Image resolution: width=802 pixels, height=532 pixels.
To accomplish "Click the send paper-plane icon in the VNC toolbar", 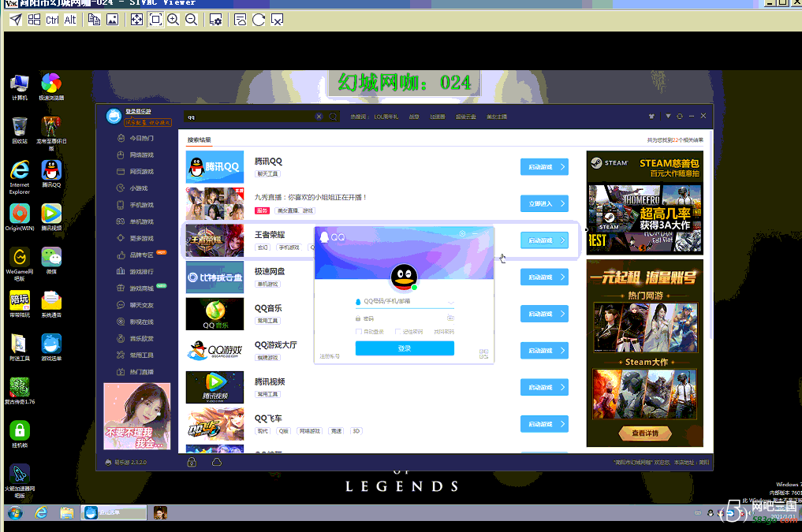I will point(16,20).
